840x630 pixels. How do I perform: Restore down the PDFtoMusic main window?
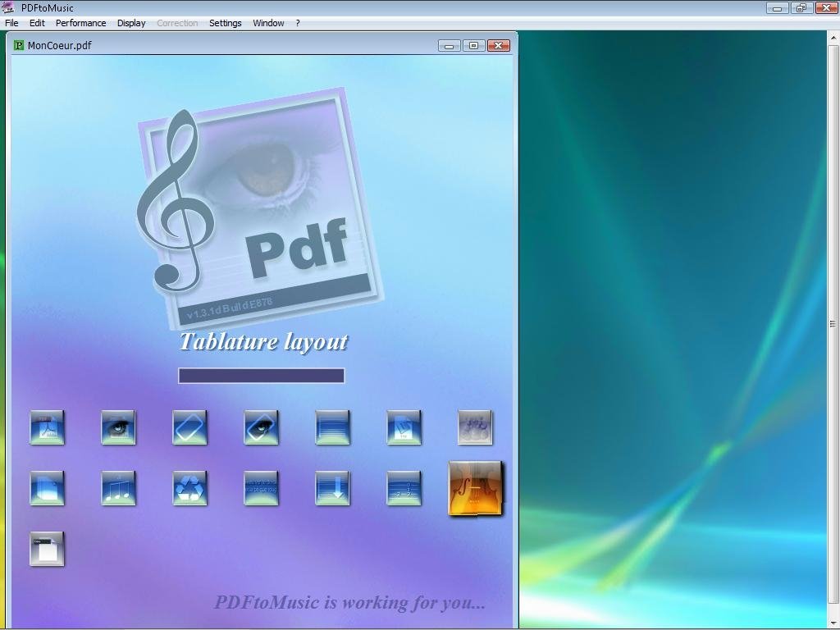coord(801,7)
